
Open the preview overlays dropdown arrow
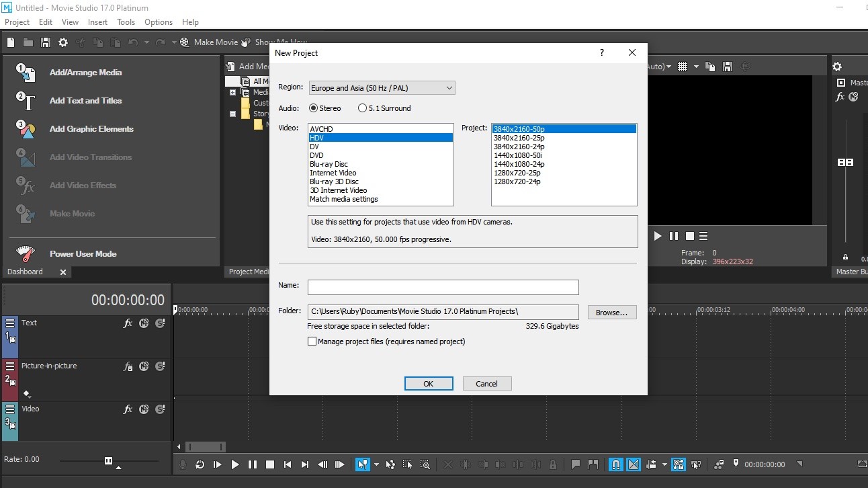[x=696, y=67]
